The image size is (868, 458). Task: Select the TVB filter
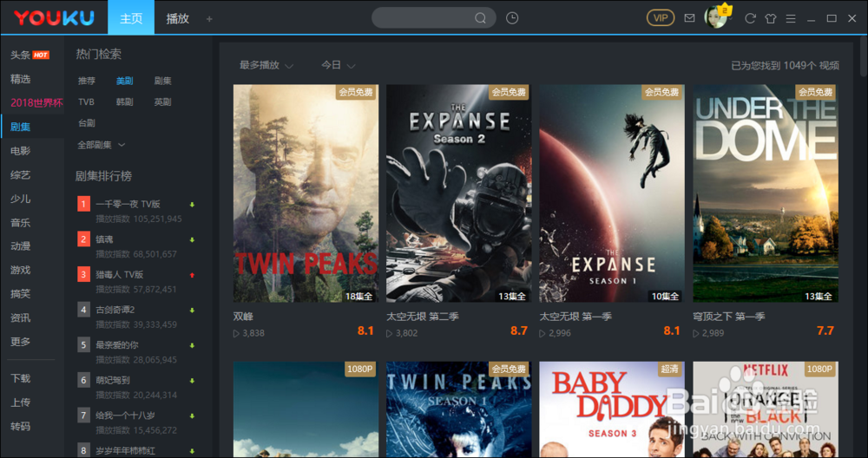tap(86, 101)
